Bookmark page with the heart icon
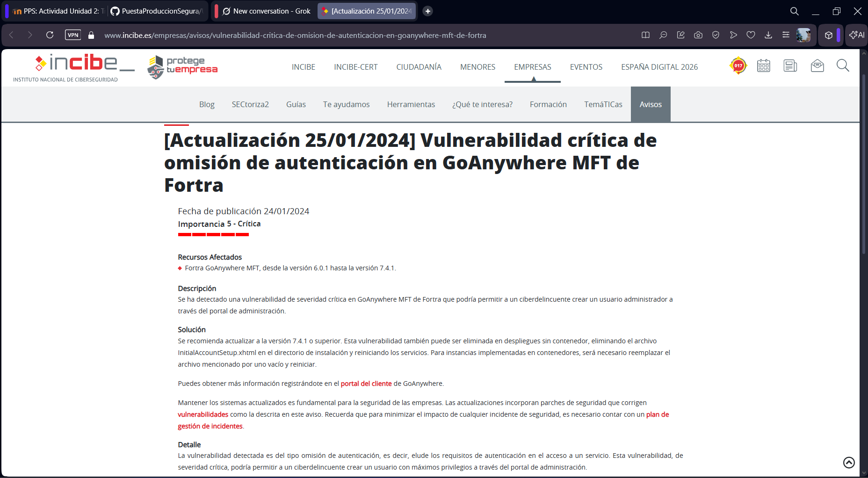 click(x=751, y=35)
